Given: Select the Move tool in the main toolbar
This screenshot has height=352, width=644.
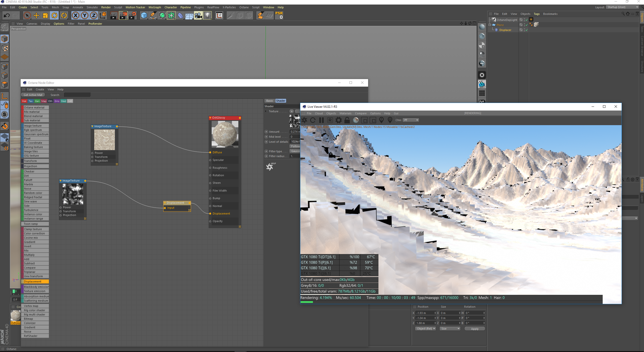Looking at the screenshot, I should point(36,16).
